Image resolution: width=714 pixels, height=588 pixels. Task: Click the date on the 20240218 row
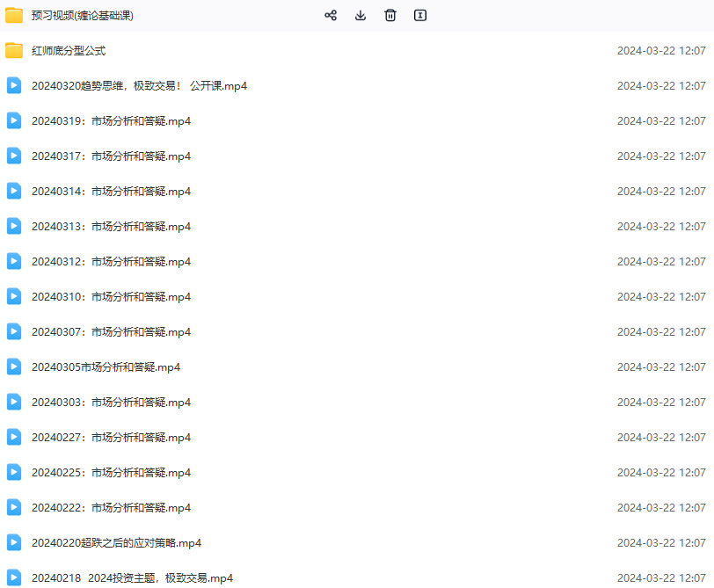coord(661,577)
